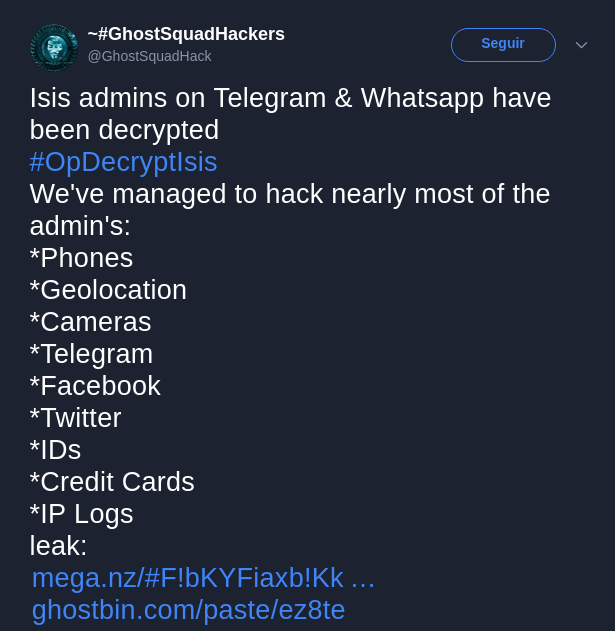Viewport: 615px width, 631px height.
Task: Select the *Facebook list entry
Action: (95, 386)
